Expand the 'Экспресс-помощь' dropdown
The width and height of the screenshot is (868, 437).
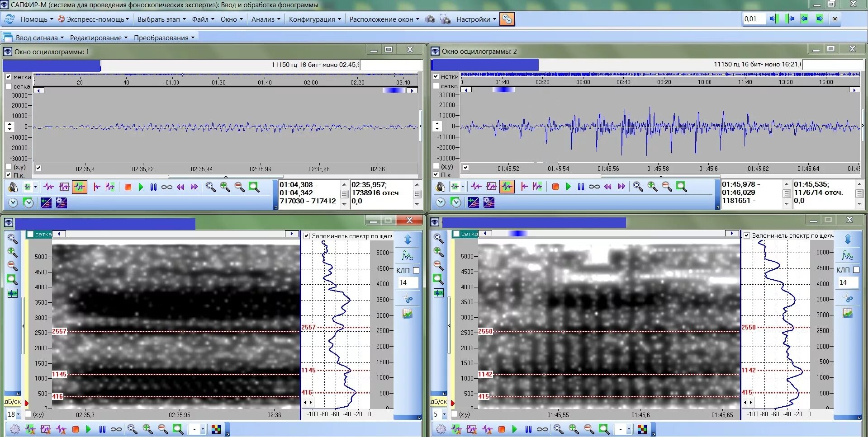pos(94,19)
